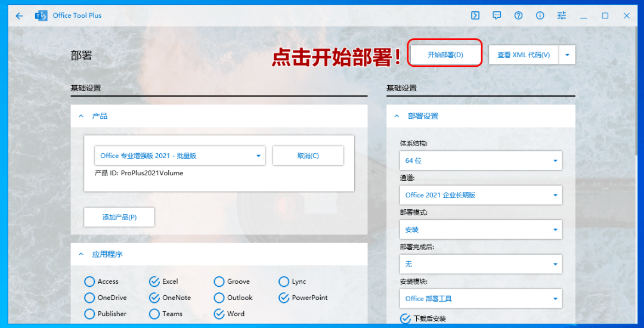Show the about info icon

[x=540, y=16]
